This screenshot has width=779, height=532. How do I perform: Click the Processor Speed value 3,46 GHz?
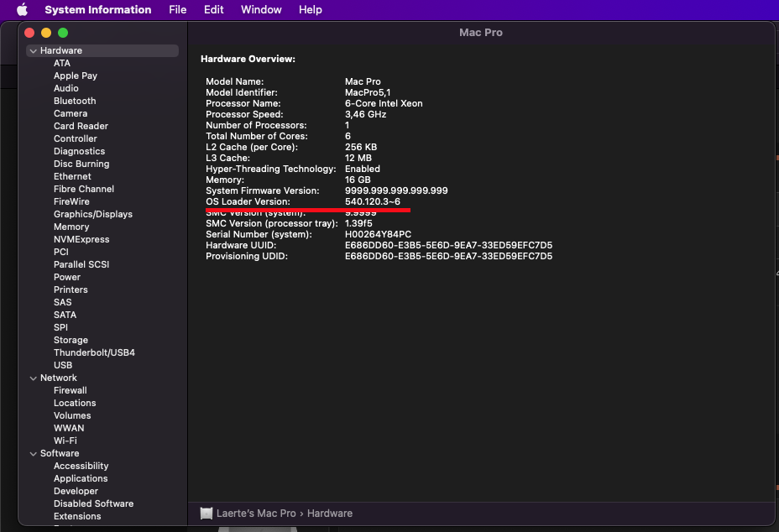[x=366, y=114]
